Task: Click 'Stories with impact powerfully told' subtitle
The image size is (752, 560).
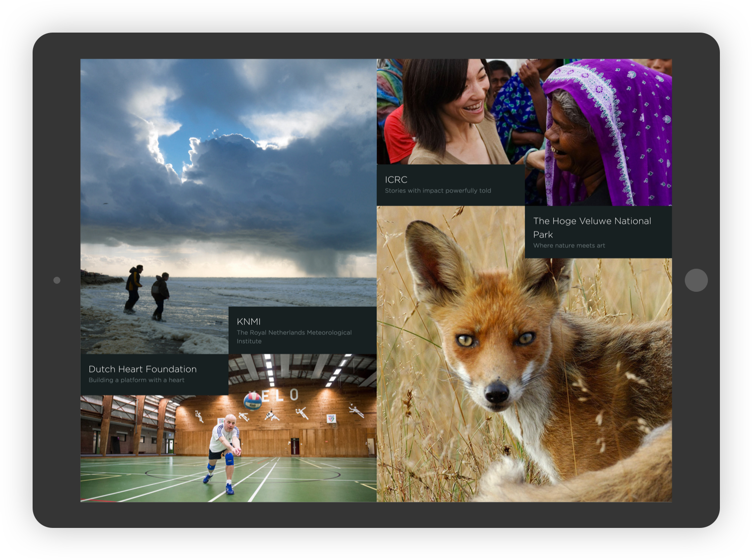Action: tap(437, 191)
